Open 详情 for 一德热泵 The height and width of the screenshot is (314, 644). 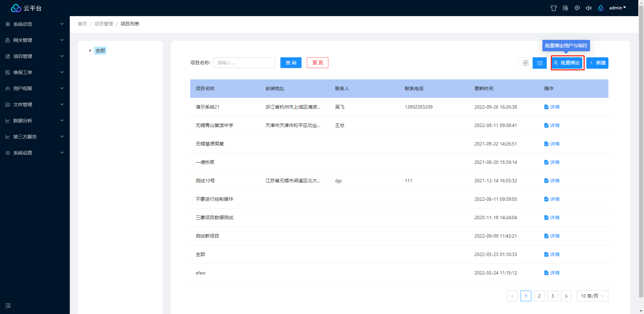pyautogui.click(x=552, y=162)
